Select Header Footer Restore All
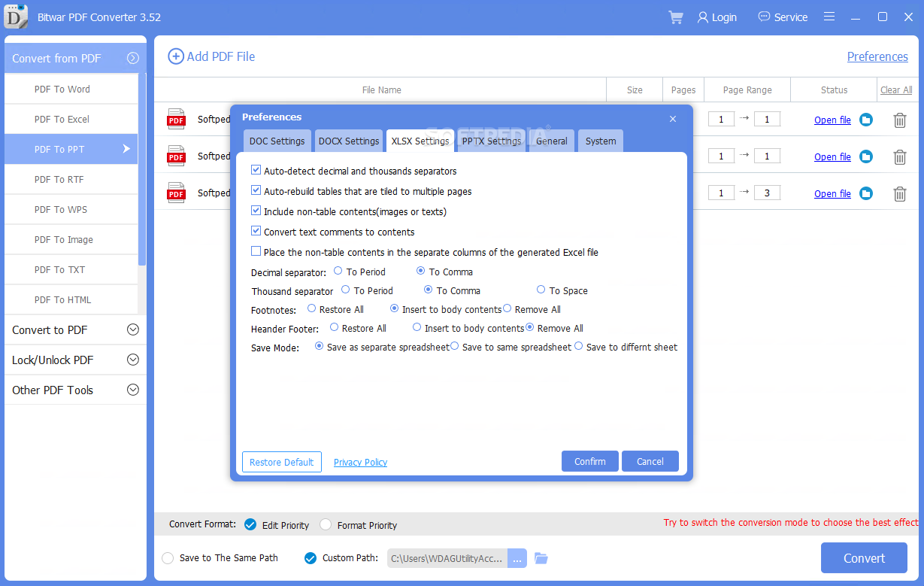The image size is (924, 586). tap(334, 327)
